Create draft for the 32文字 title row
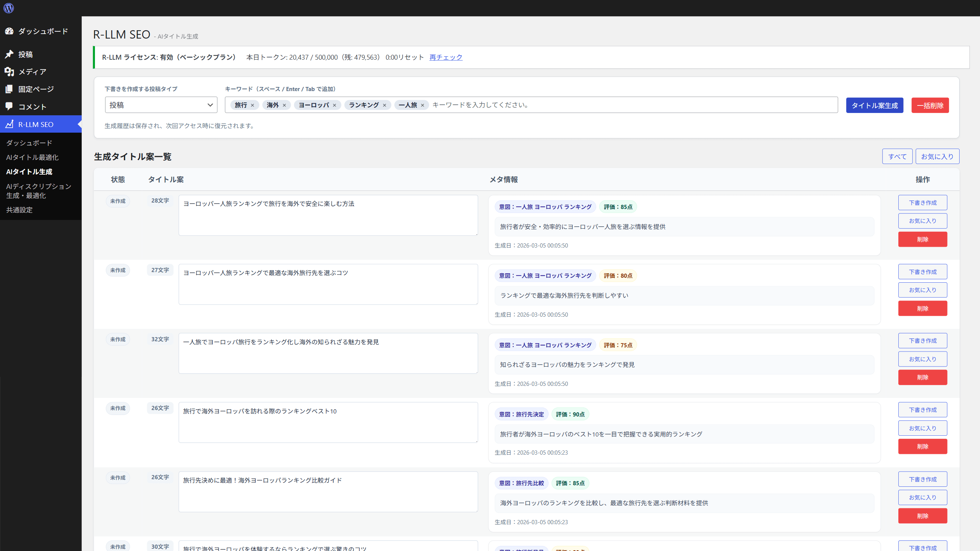Image resolution: width=980 pixels, height=551 pixels. pyautogui.click(x=923, y=341)
